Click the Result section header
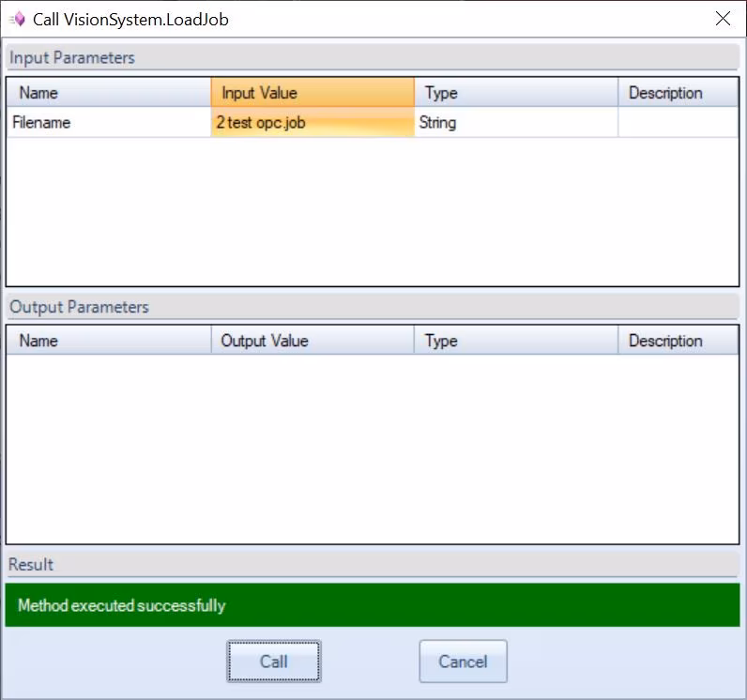Image resolution: width=747 pixels, height=700 pixels. click(x=32, y=565)
